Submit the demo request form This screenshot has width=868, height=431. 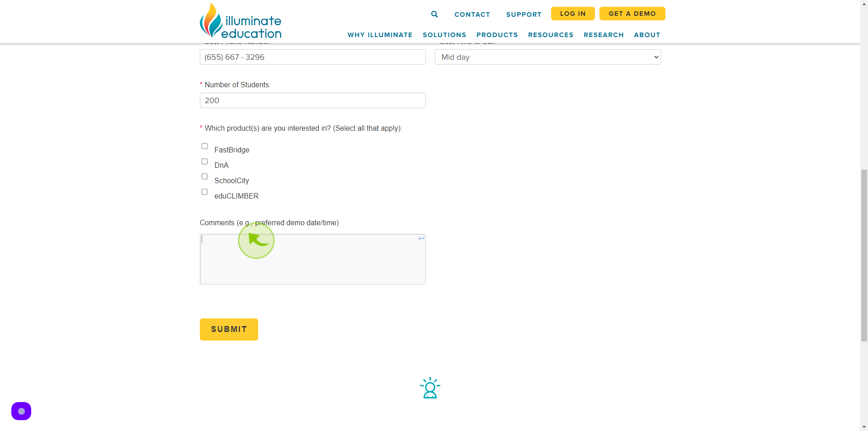click(x=229, y=329)
